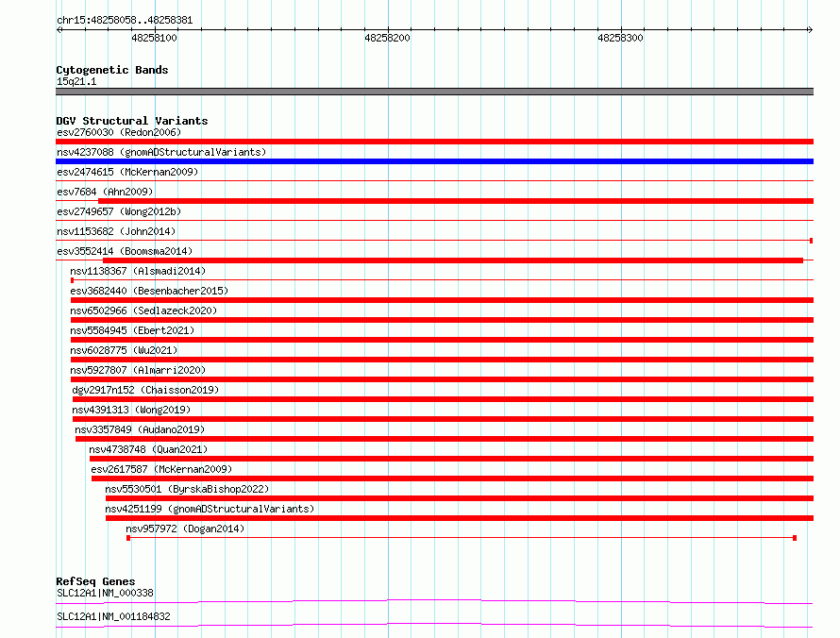Image resolution: width=840 pixels, height=638 pixels.
Task: Click the left end marker of nsv957972
Action: (128, 538)
